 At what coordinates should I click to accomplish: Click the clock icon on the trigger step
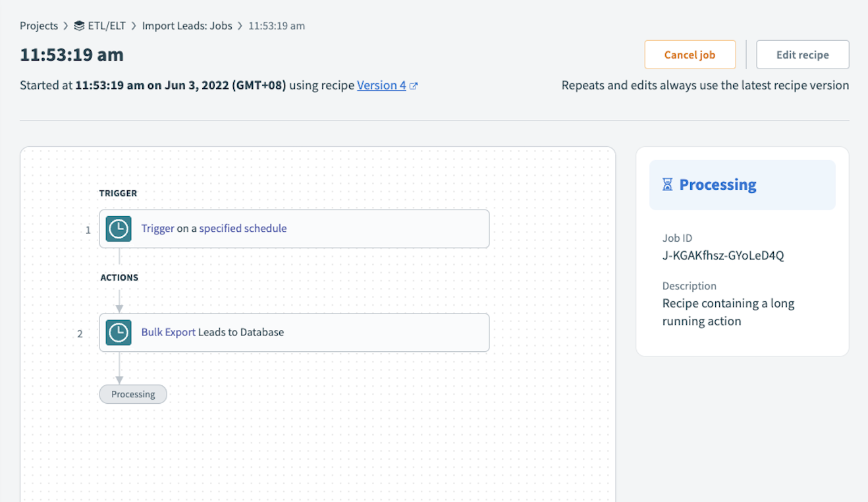[x=118, y=229]
